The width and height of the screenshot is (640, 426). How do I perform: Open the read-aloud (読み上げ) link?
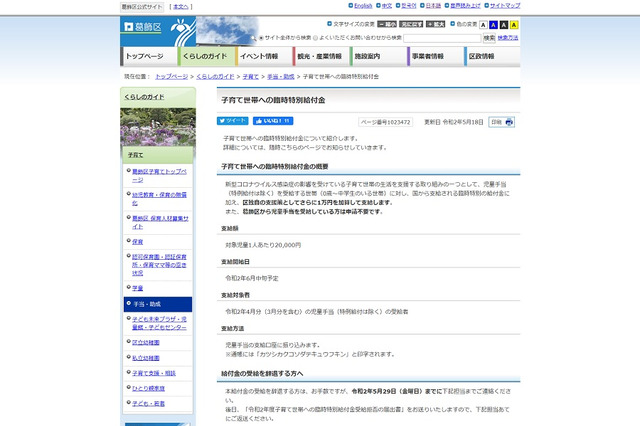tap(465, 6)
